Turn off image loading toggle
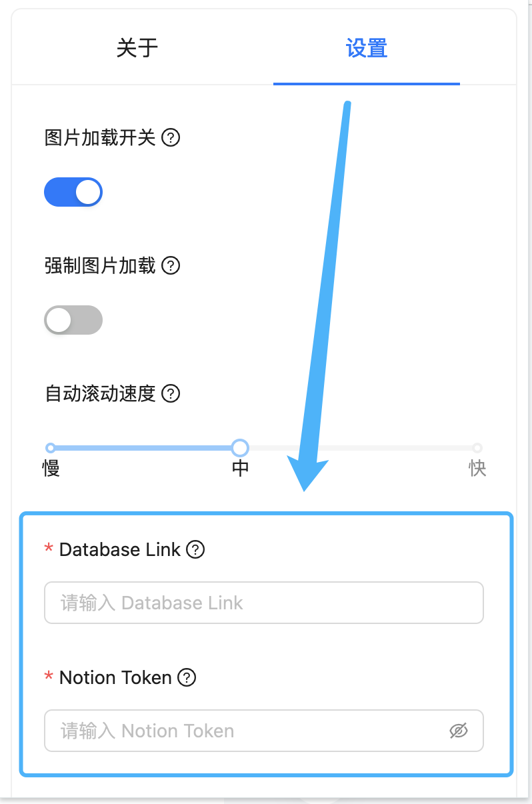 click(x=73, y=192)
